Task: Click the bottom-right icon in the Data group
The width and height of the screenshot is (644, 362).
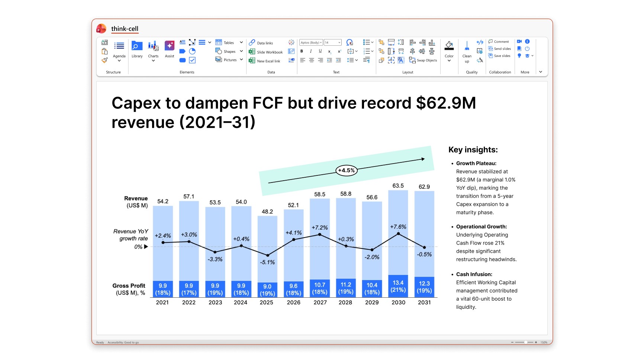Action: coord(292,60)
